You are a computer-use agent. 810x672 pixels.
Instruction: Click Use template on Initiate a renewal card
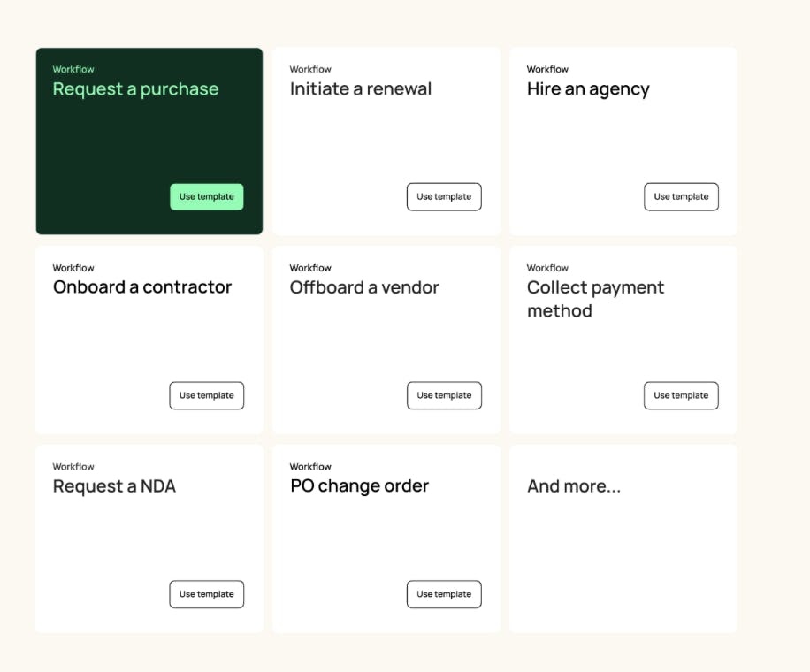pyautogui.click(x=444, y=197)
